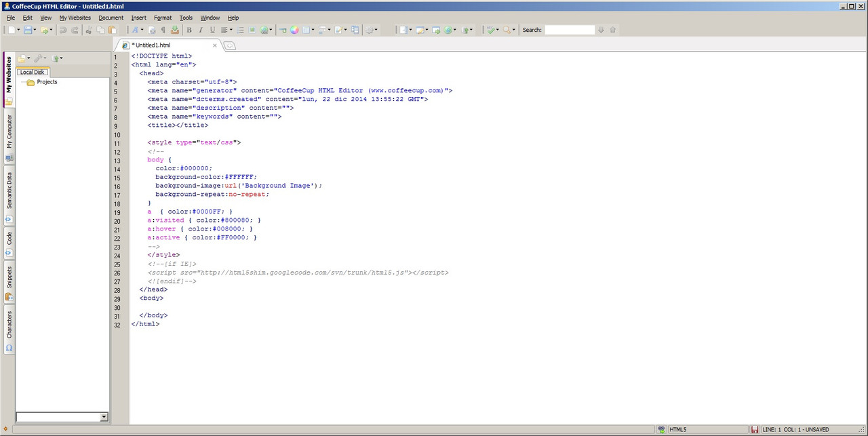Close the Untitled1.html tab
The image size is (868, 436).
click(x=215, y=45)
